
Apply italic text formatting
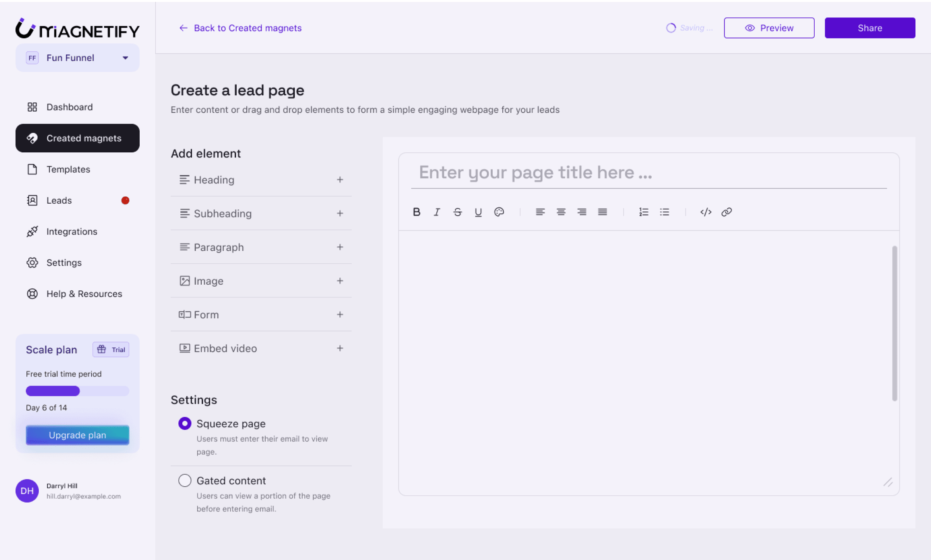tap(437, 212)
